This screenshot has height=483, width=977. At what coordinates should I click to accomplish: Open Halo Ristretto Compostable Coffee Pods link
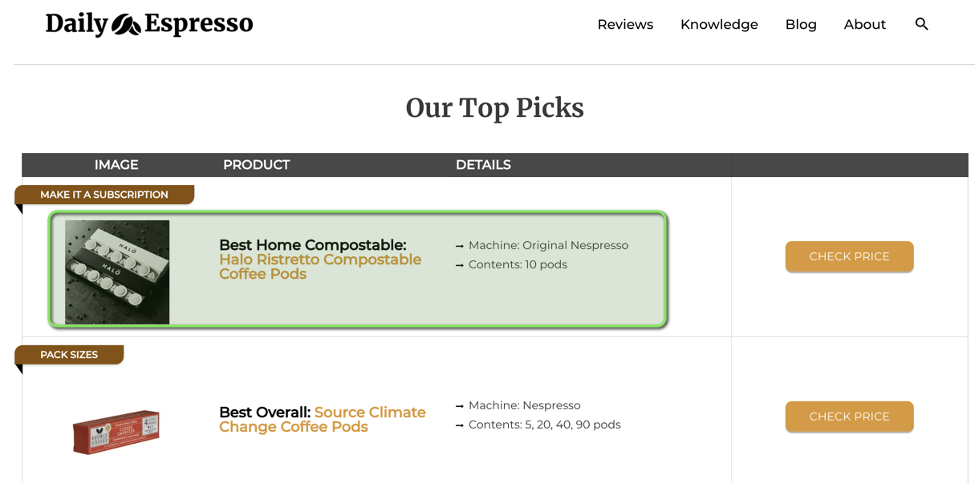320,266
